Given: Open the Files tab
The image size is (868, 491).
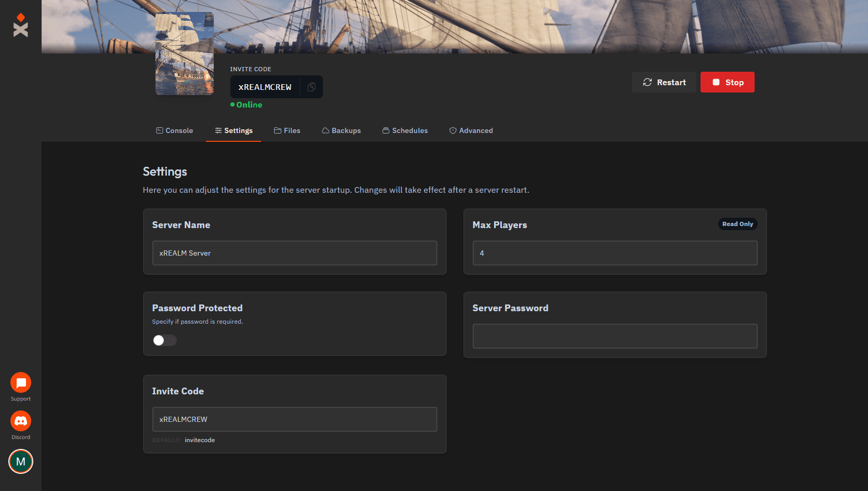Looking at the screenshot, I should pos(287,130).
